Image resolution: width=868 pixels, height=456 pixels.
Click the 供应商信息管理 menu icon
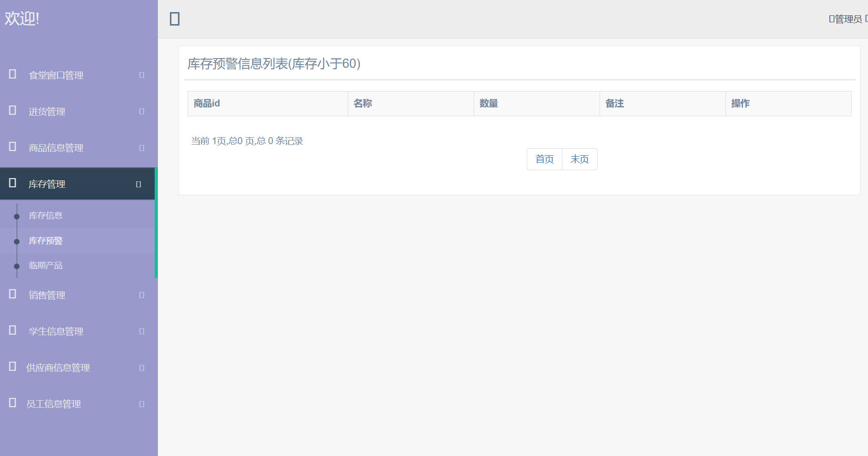click(x=12, y=367)
